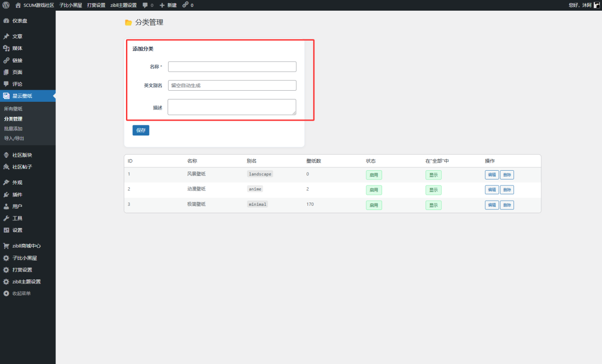Click the WordPress logo icon
The width and height of the screenshot is (602, 364).
pos(6,5)
